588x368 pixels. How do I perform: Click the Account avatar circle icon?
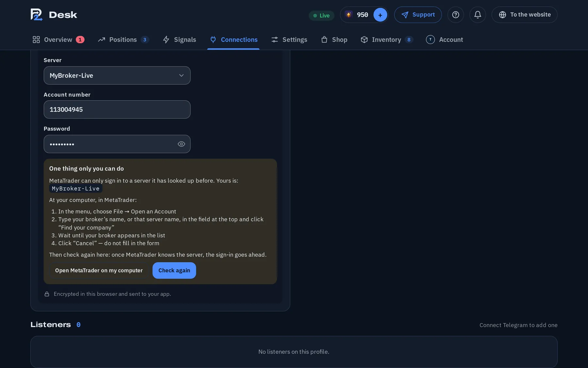pos(430,40)
